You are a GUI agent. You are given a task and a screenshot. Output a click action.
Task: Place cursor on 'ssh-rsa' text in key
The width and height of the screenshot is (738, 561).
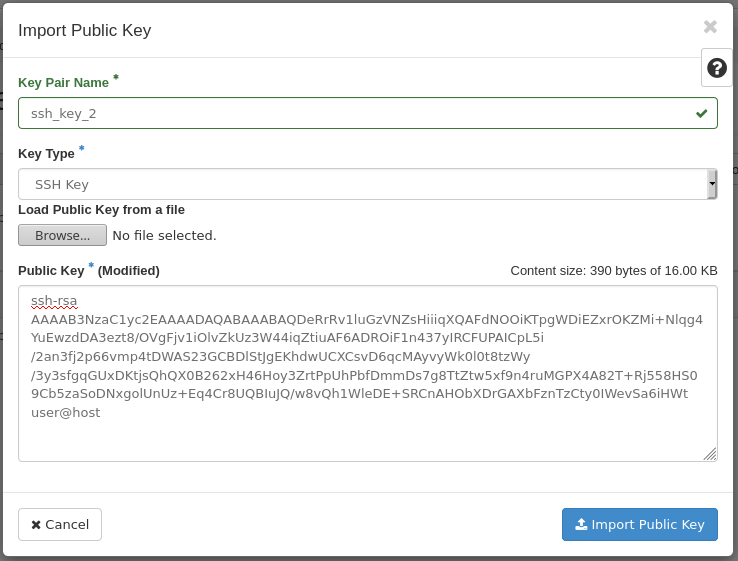(x=54, y=301)
